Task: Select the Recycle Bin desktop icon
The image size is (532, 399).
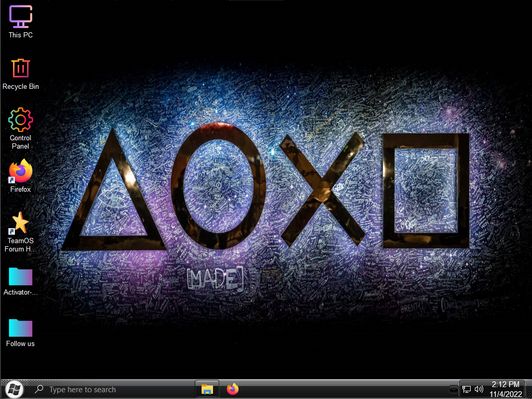Action: pos(20,74)
